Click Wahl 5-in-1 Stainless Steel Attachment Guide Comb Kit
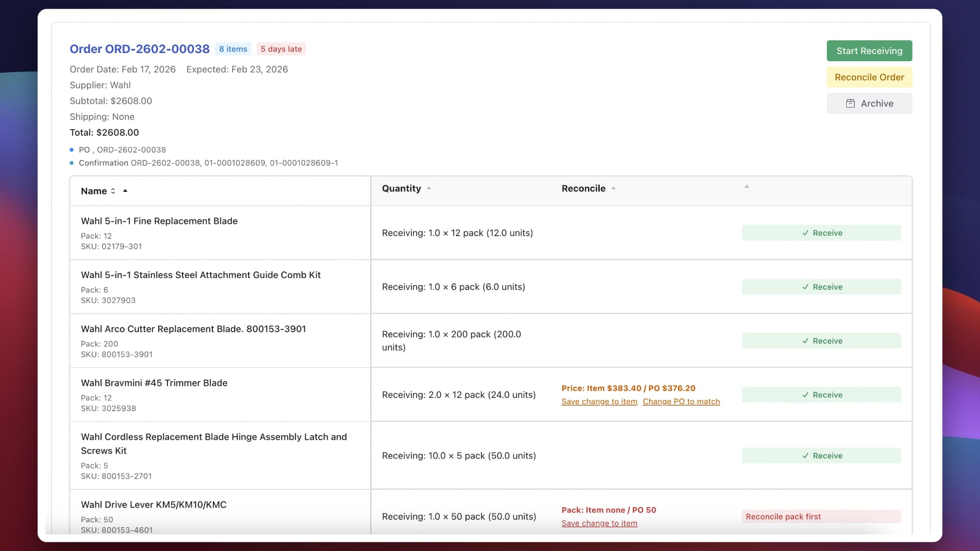 pyautogui.click(x=201, y=275)
